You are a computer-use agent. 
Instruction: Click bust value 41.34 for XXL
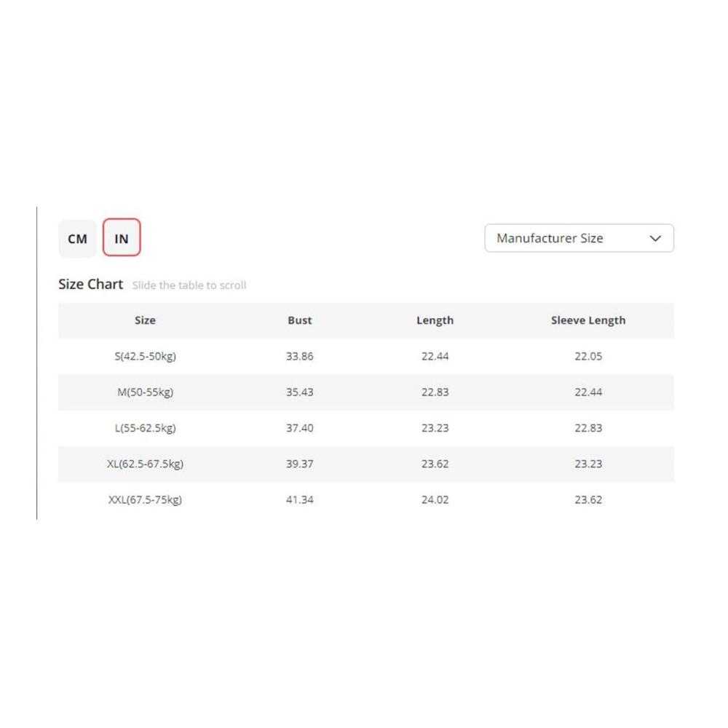click(x=299, y=499)
